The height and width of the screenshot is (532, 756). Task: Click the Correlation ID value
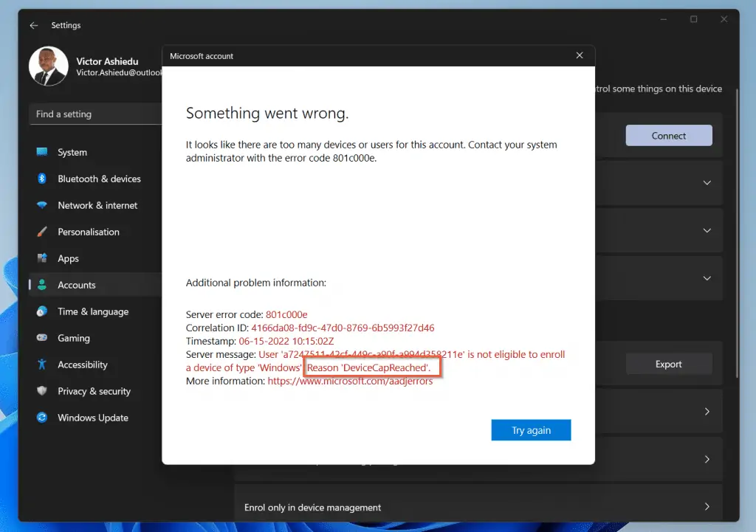tap(343, 328)
